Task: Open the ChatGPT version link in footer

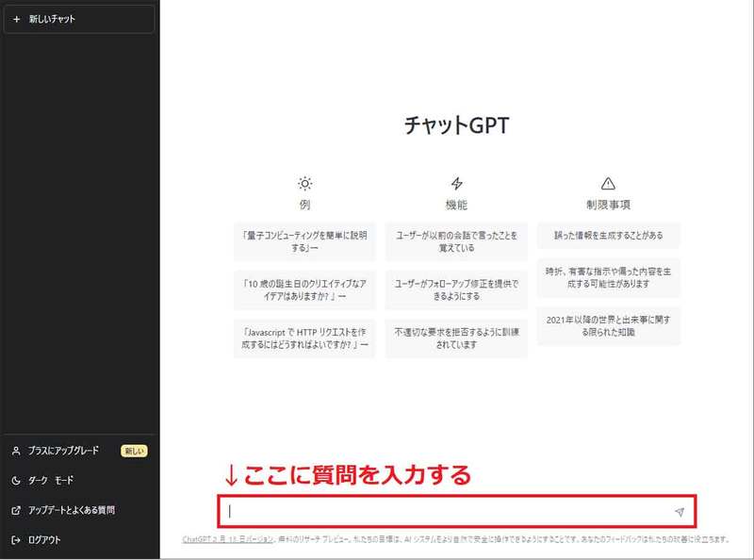Action: pos(228,539)
